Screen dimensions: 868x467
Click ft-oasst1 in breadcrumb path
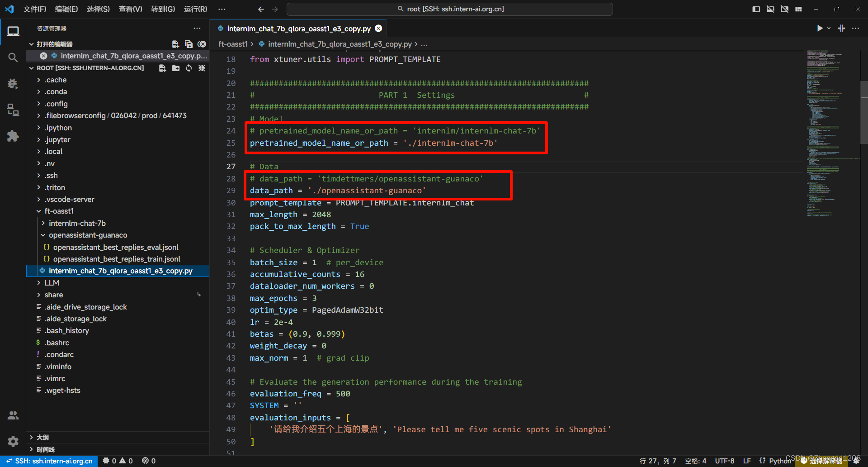[233, 44]
